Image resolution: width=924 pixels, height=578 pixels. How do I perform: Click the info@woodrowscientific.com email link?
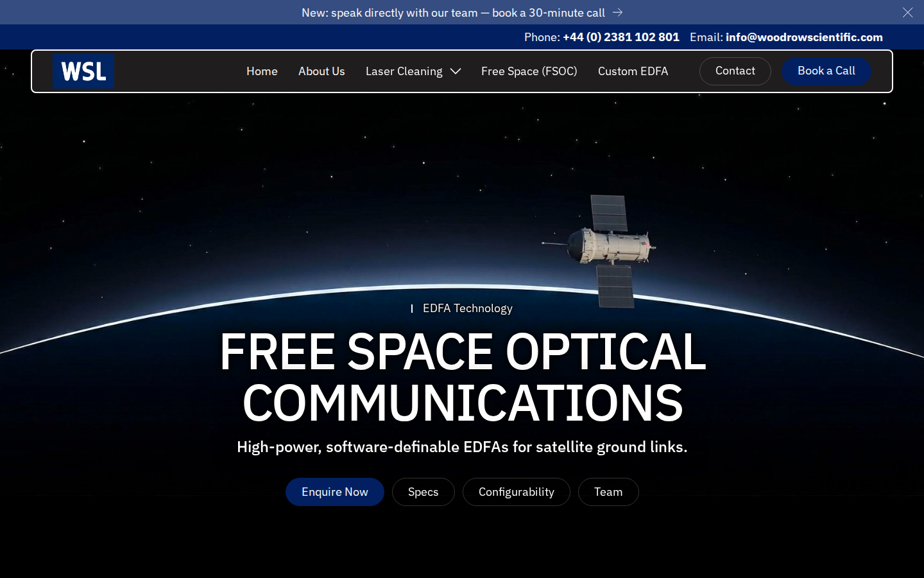pos(804,37)
